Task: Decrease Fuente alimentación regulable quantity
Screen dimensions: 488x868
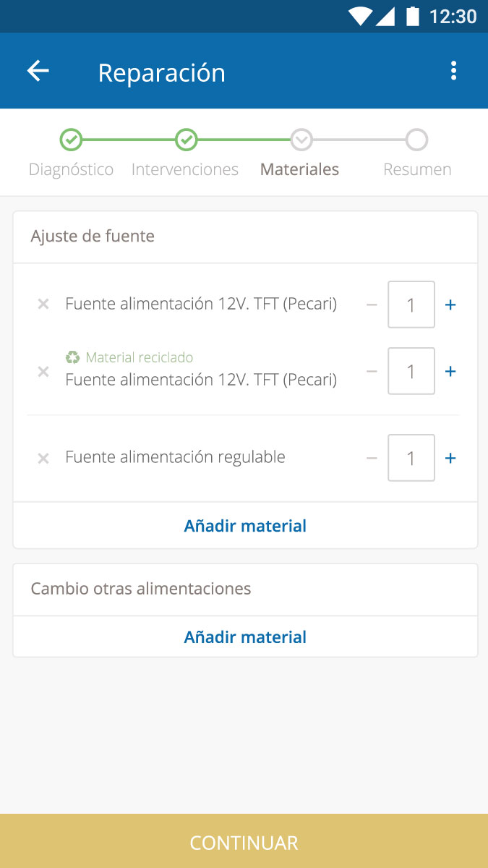Action: [372, 458]
